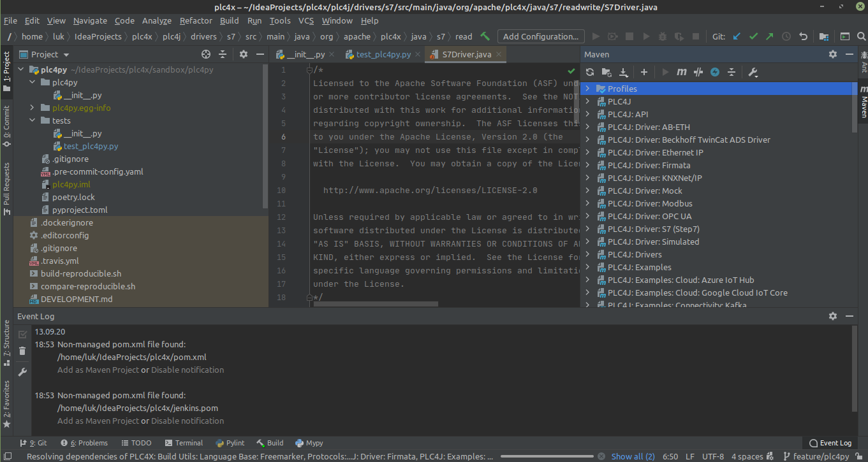Click the Build Project hammer icon
This screenshot has height=462, width=868.
tap(485, 36)
